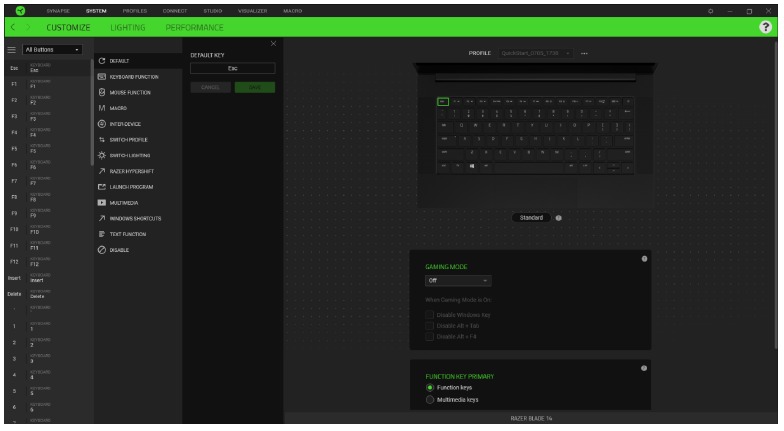Select the Switch Lighting icon

point(102,155)
